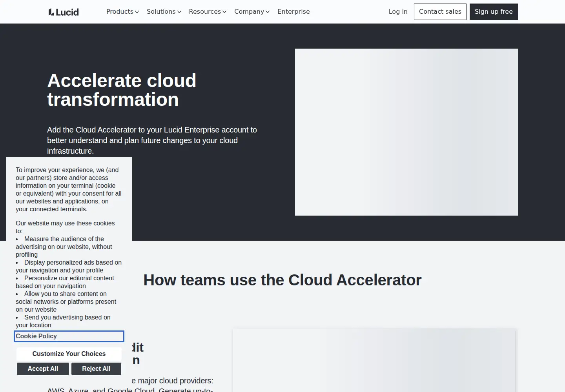565x392 pixels.
Task: Click 'Send you advertising based on' bullet
Action: pos(63,321)
